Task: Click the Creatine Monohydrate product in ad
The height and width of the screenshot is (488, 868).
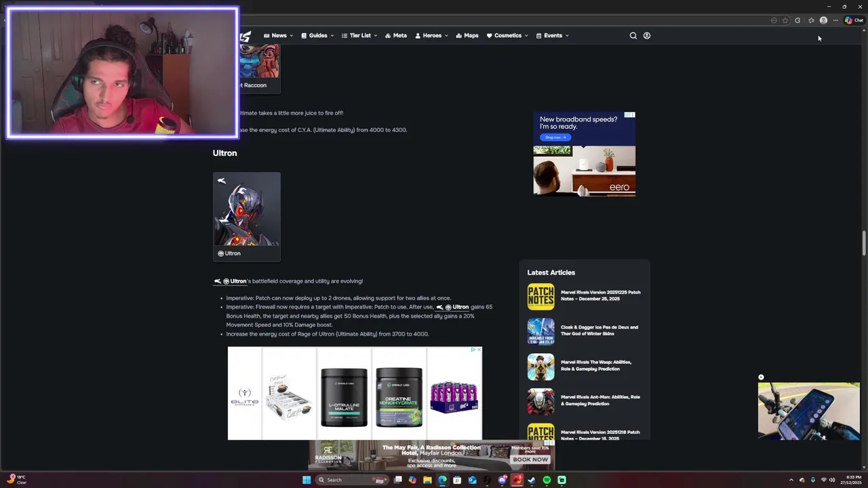Action: (x=399, y=397)
